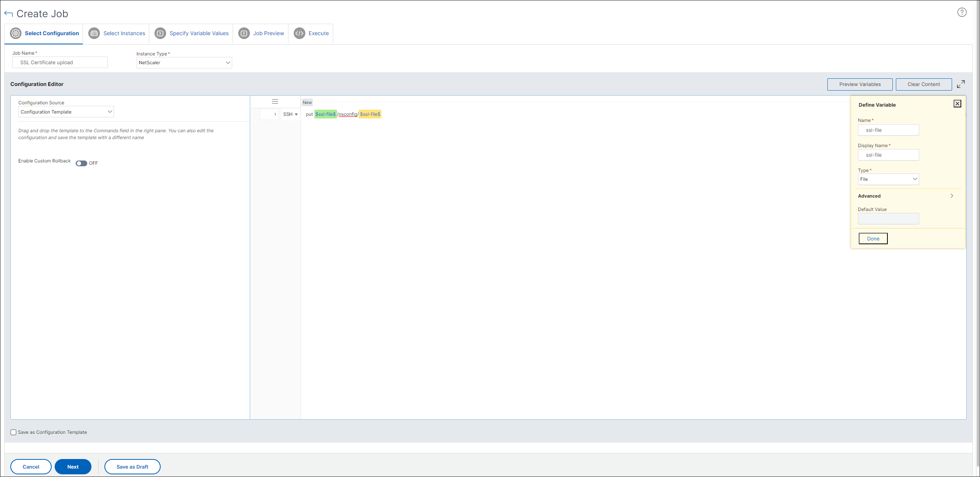Screen dimensions: 980x477
Task: Click the Specify Variable Values step icon
Action: pos(160,33)
